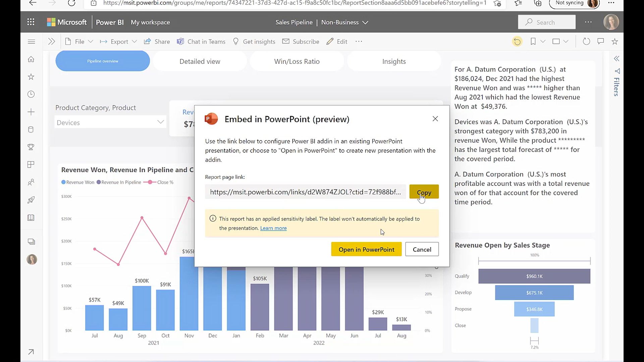Open Favorites star in the sidebar
The width and height of the screenshot is (644, 362).
(31, 77)
